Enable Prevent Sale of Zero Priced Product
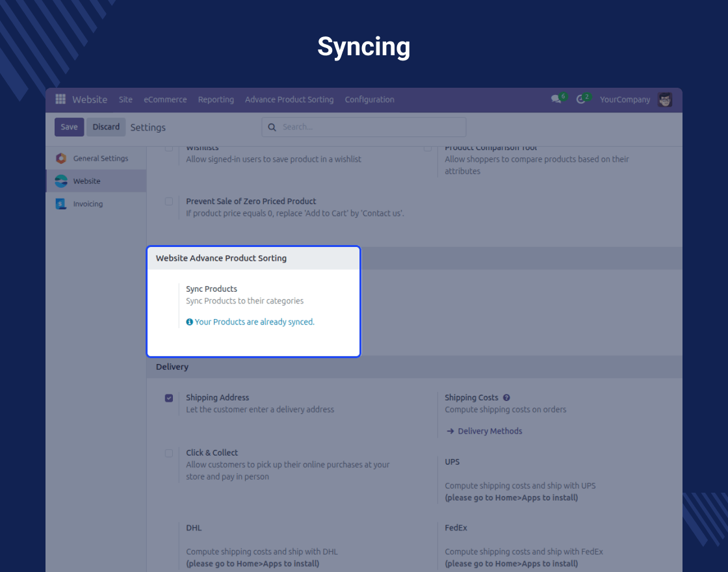Image resolution: width=728 pixels, height=572 pixels. (169, 201)
